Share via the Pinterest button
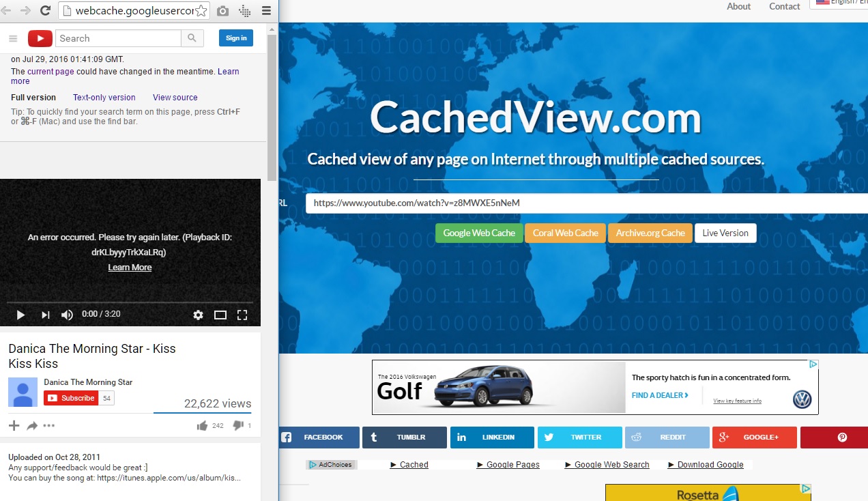Image resolution: width=868 pixels, height=501 pixels. click(x=834, y=438)
